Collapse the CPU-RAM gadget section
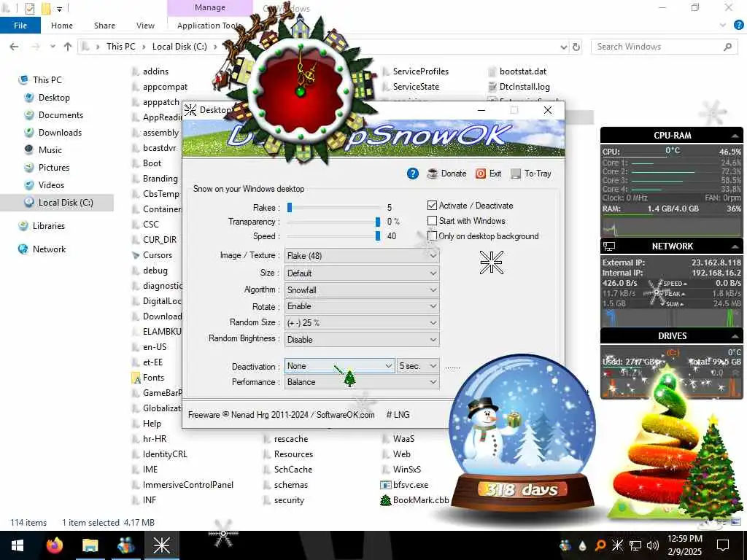Screen dimensions: 747x560 click(x=735, y=136)
